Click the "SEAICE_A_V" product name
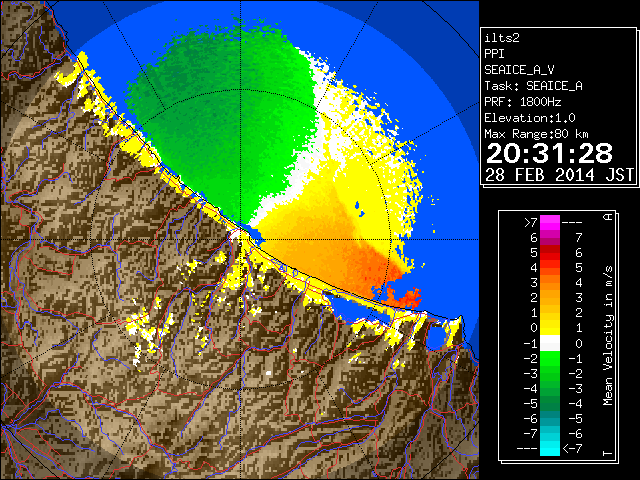 coord(519,70)
